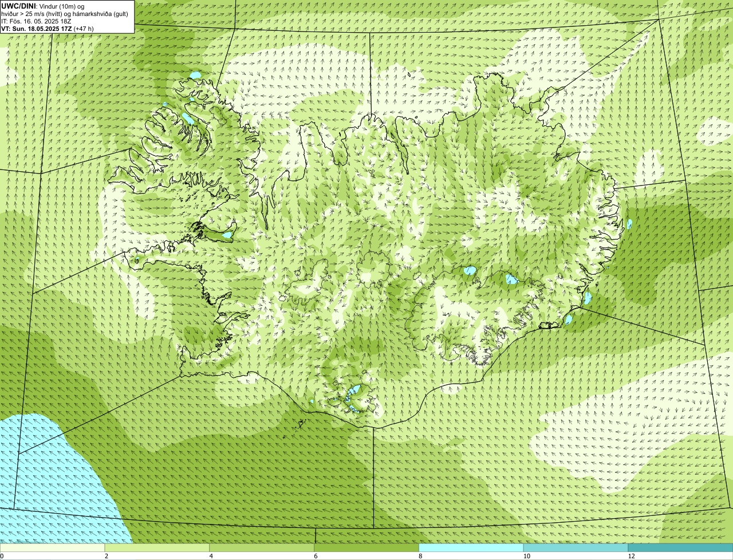The height and width of the screenshot is (560, 733).
Task: Select the medium green 4–6 color bar segment
Action: click(262, 547)
